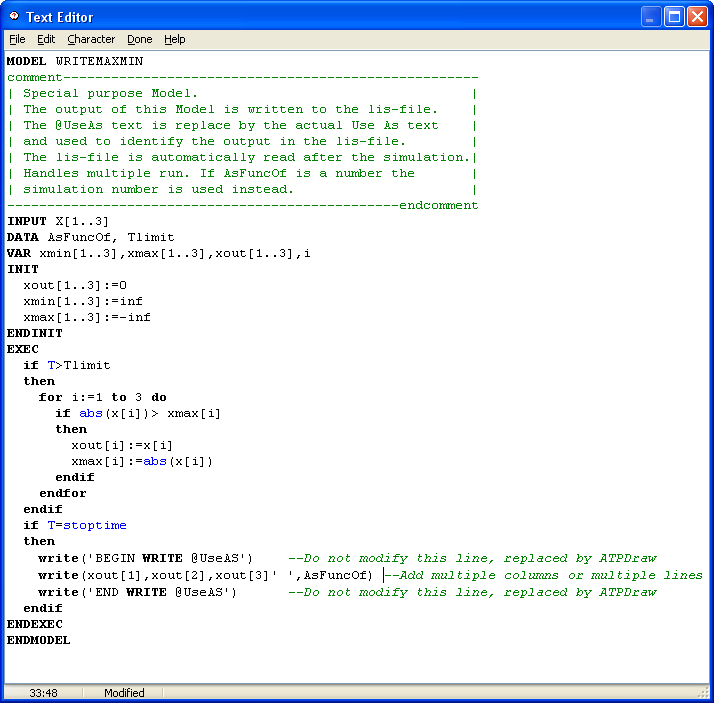Viewport: 714px width, 703px height.
Task: Click the ENDEXEC keyword
Action: pyautogui.click(x=35, y=624)
